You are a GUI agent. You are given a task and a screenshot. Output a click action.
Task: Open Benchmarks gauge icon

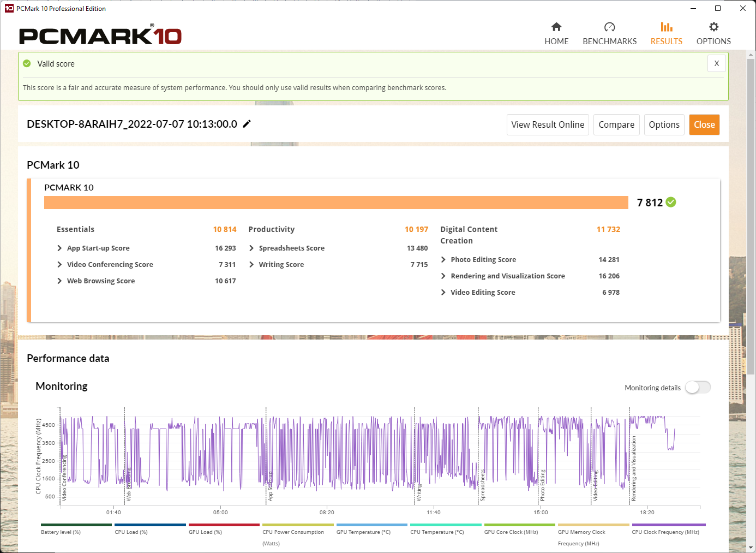609,27
